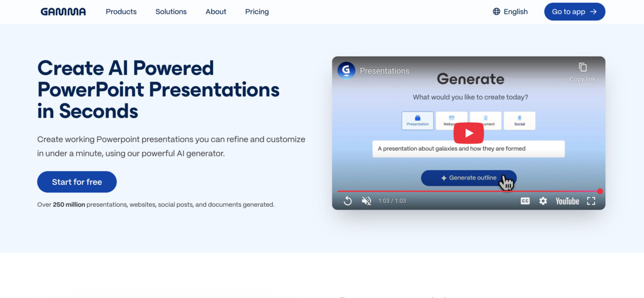Open the video on YouTube via logo

[x=567, y=201]
